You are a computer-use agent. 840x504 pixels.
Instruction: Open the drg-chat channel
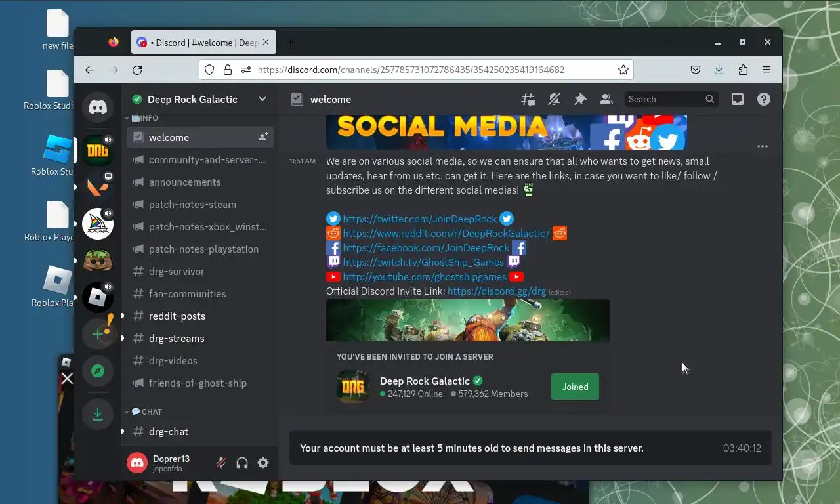coord(200,431)
